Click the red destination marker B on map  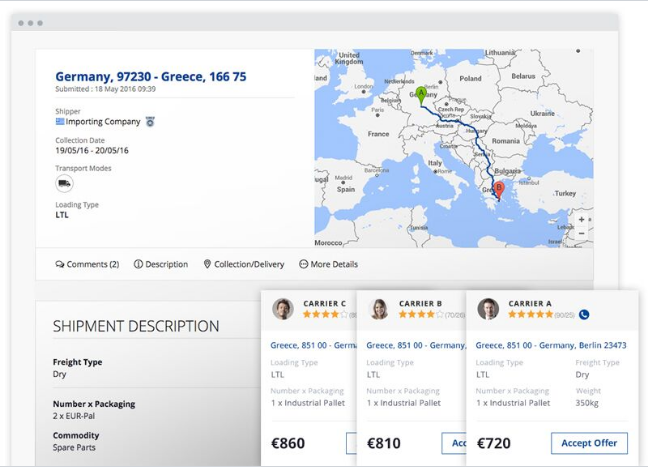[498, 187]
